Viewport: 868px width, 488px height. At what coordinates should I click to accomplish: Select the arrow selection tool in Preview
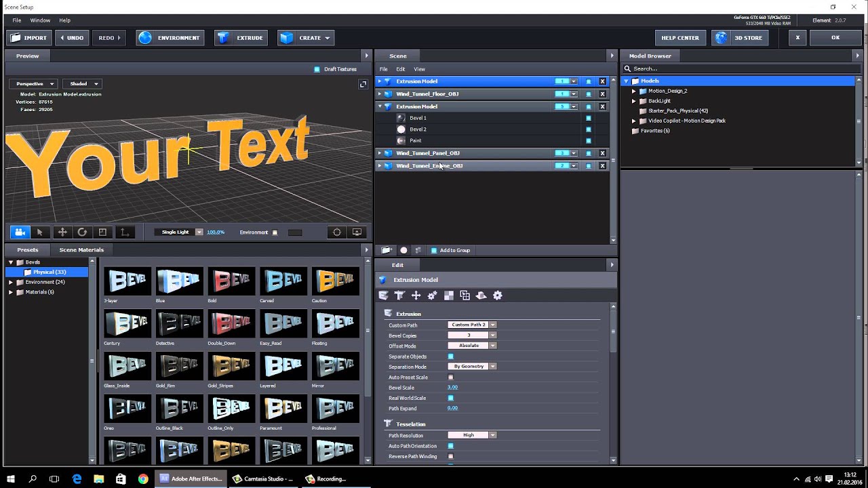(x=40, y=232)
